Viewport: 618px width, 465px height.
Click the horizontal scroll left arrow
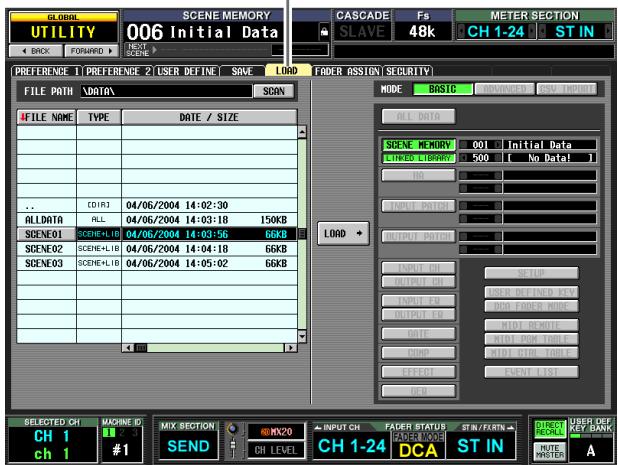(x=128, y=348)
